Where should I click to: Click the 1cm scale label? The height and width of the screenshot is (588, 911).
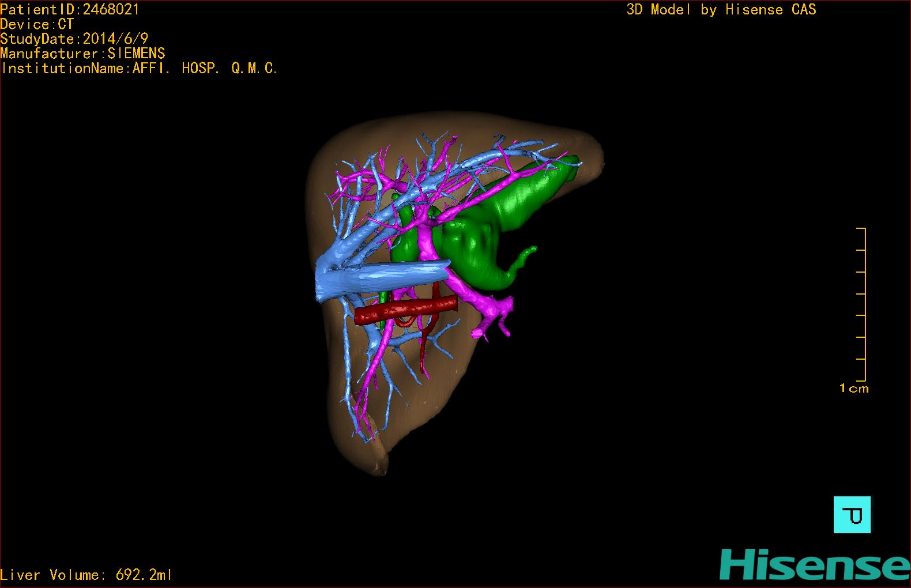point(854,389)
